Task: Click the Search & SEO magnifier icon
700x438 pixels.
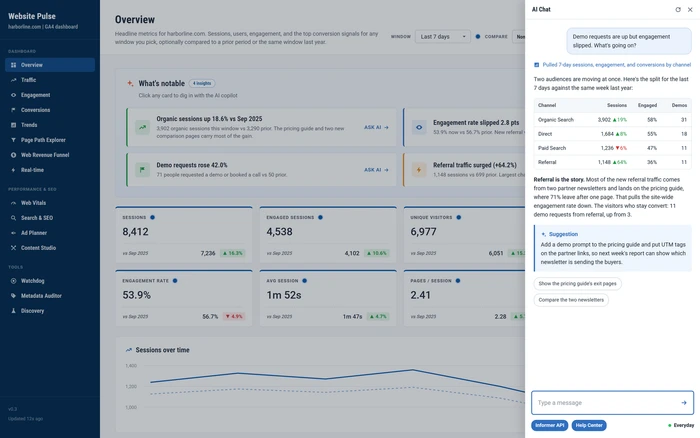Action: tap(13, 218)
